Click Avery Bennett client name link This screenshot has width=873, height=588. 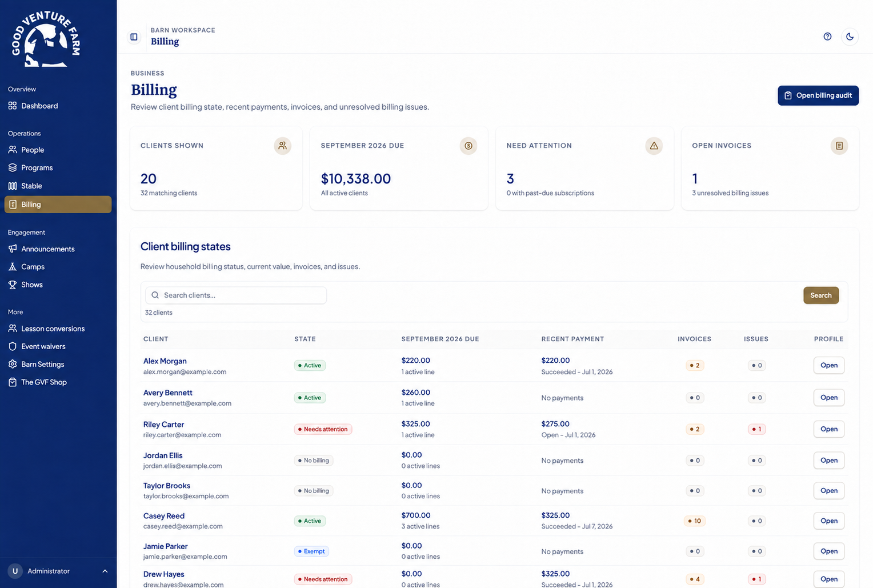167,393
